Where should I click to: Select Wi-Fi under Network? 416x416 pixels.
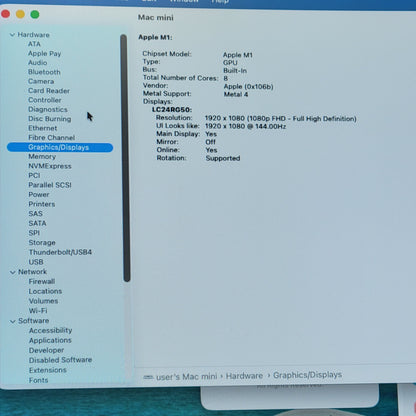tap(38, 311)
